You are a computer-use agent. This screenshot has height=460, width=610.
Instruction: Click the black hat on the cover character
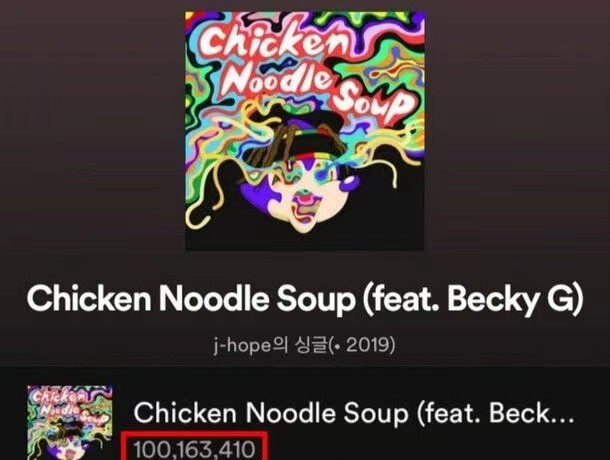point(294,137)
